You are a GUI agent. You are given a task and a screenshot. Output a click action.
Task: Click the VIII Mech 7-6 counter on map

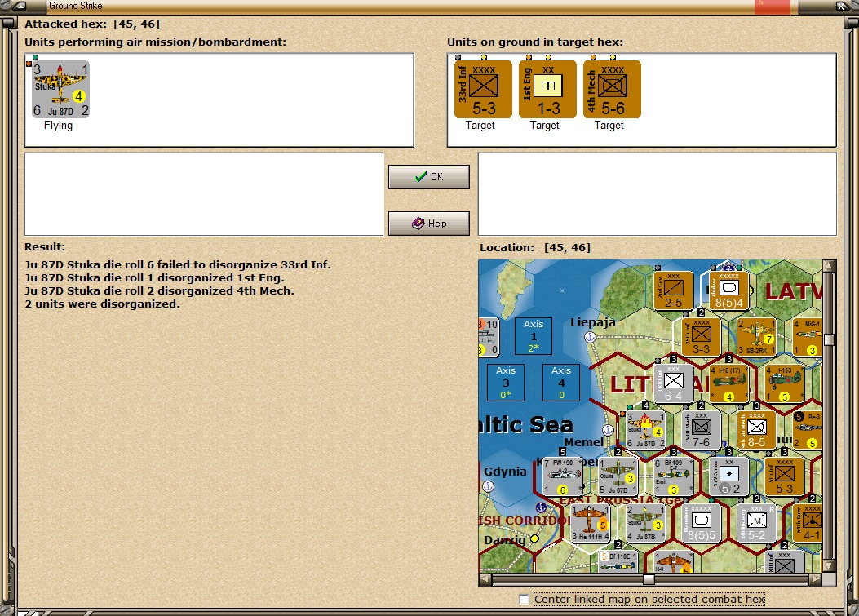(702, 430)
